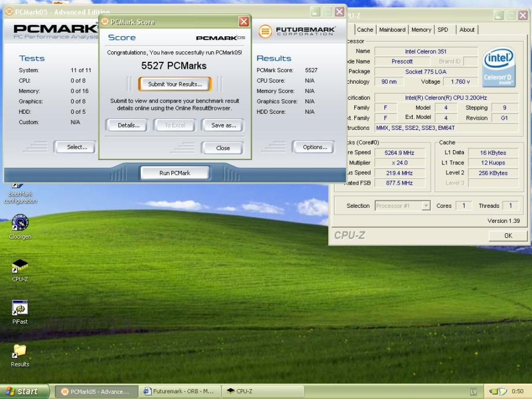Switch to the Cache tab in CPU-Z
532x399 pixels.
(365, 29)
